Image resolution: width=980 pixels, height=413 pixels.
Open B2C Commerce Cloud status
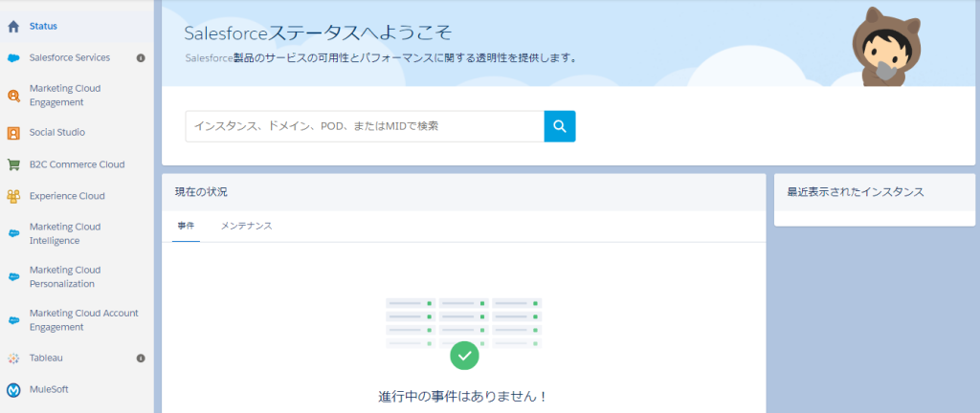point(77,164)
